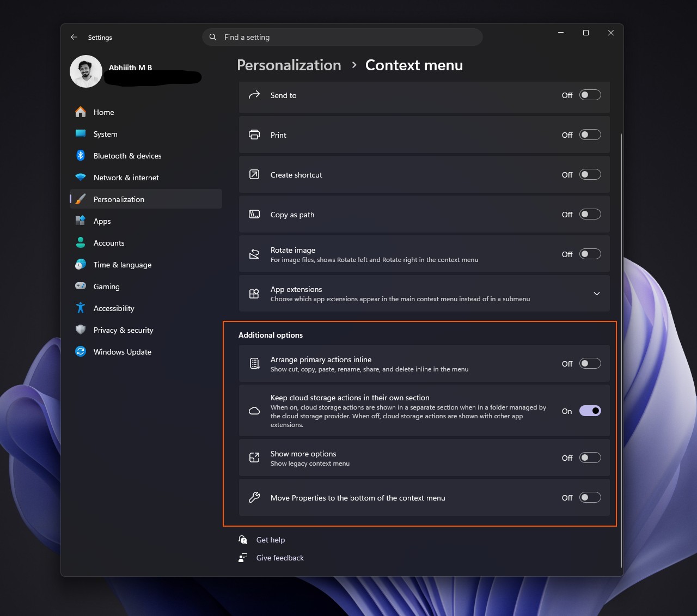The image size is (697, 616).
Task: Enable the Print toggle
Action: [590, 135]
